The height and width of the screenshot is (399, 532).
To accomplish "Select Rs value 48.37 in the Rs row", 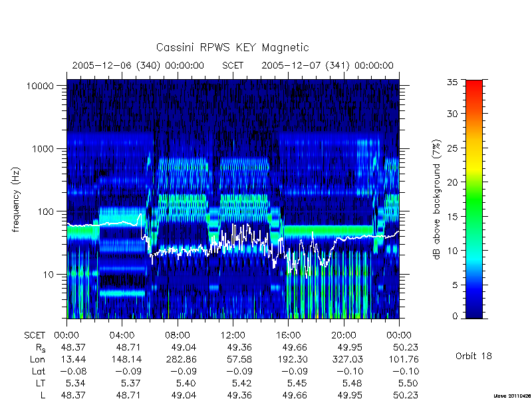I will tap(73, 347).
